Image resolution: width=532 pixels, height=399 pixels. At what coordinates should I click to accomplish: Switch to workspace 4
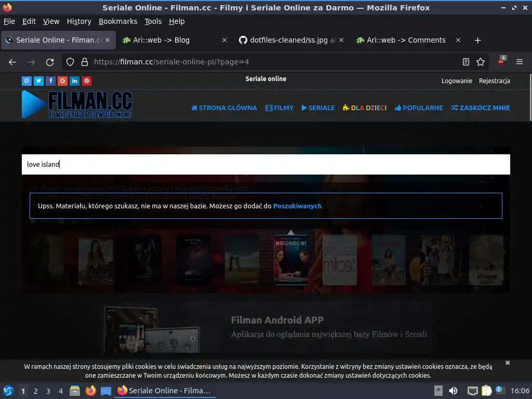[x=61, y=391]
